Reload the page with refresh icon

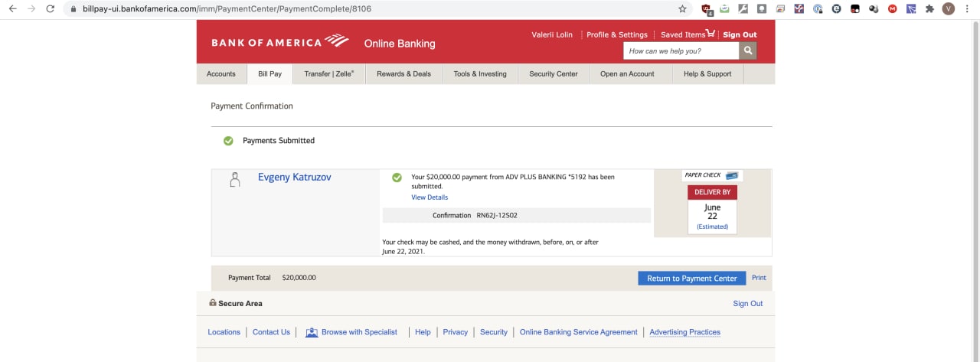pos(51,9)
